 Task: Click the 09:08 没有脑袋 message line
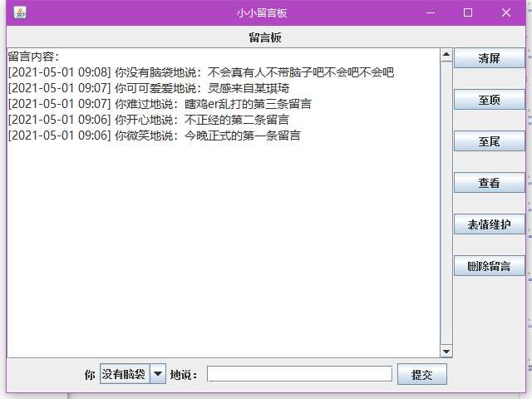200,72
